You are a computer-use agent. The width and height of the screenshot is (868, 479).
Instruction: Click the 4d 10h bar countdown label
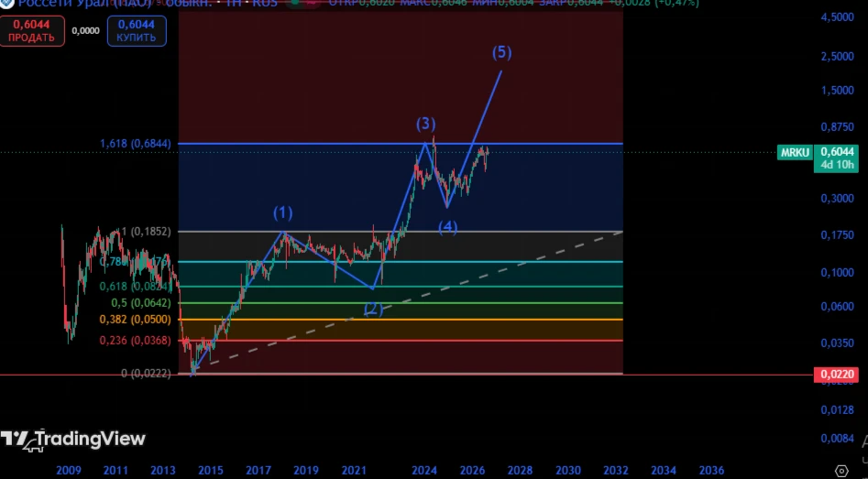(x=836, y=165)
